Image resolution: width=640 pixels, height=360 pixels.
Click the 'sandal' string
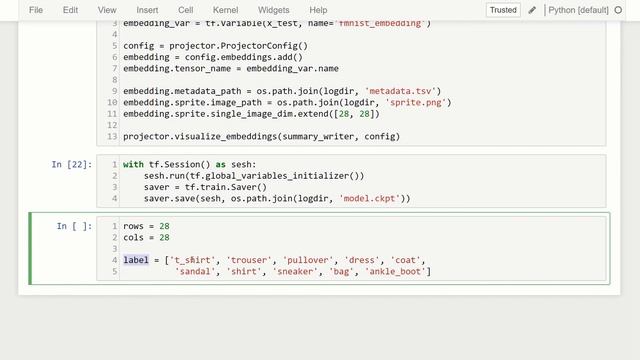click(195, 271)
